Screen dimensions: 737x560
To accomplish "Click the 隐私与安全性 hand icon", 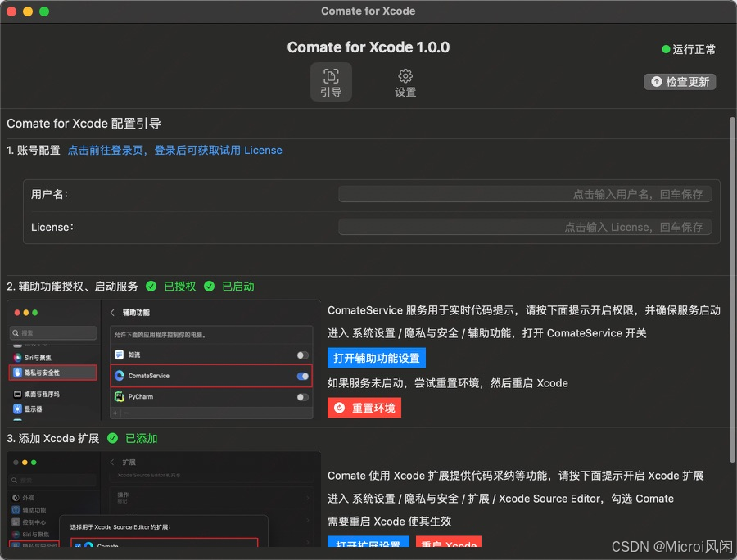I will pyautogui.click(x=17, y=373).
